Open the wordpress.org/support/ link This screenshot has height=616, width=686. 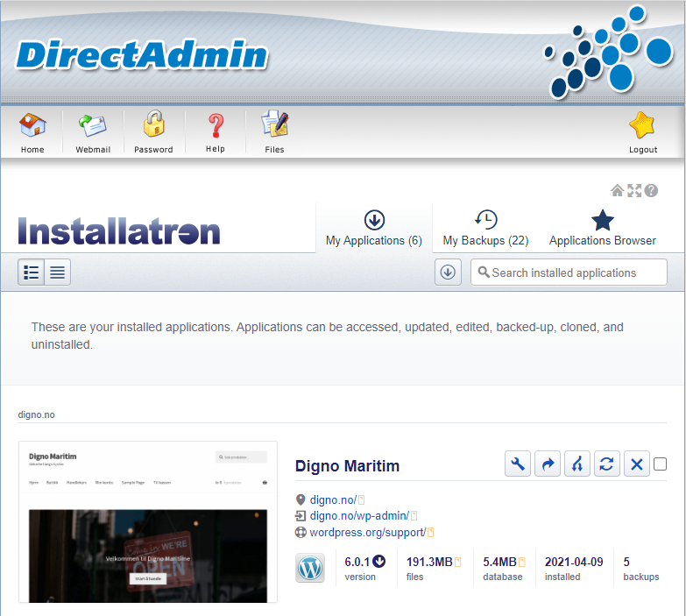tap(367, 533)
